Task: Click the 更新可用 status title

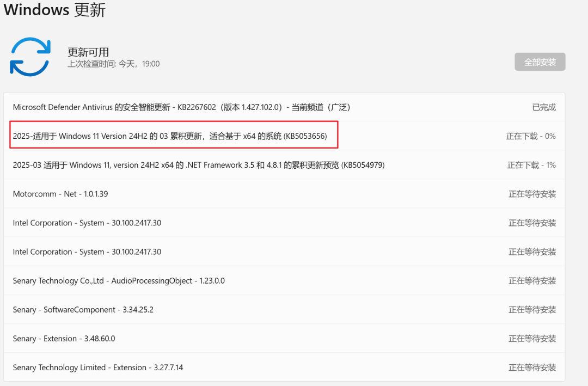Action: tap(88, 52)
